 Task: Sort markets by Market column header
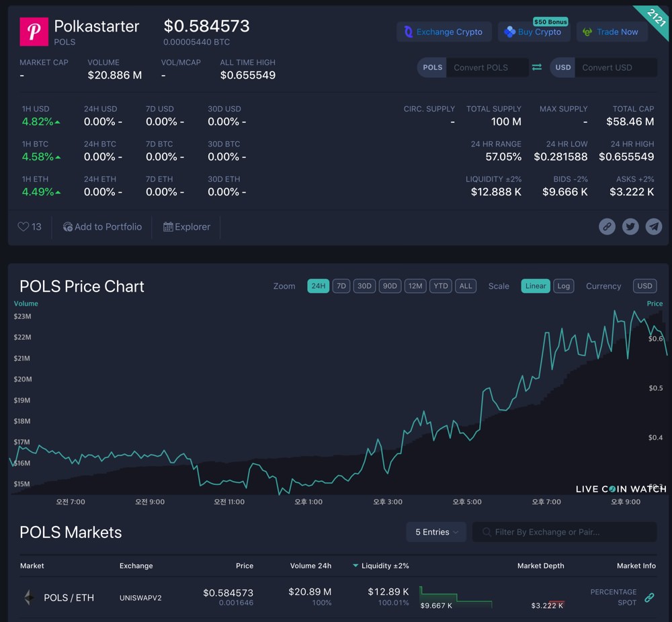pyautogui.click(x=32, y=566)
